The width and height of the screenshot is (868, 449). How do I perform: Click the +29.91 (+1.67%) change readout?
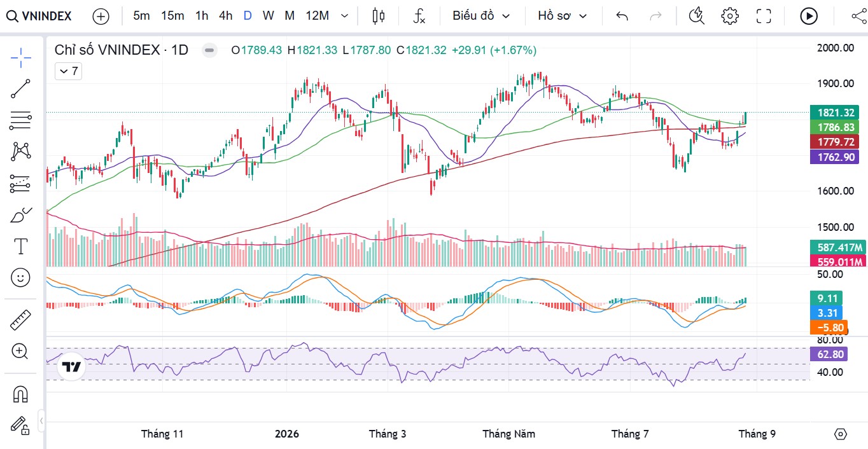click(494, 50)
